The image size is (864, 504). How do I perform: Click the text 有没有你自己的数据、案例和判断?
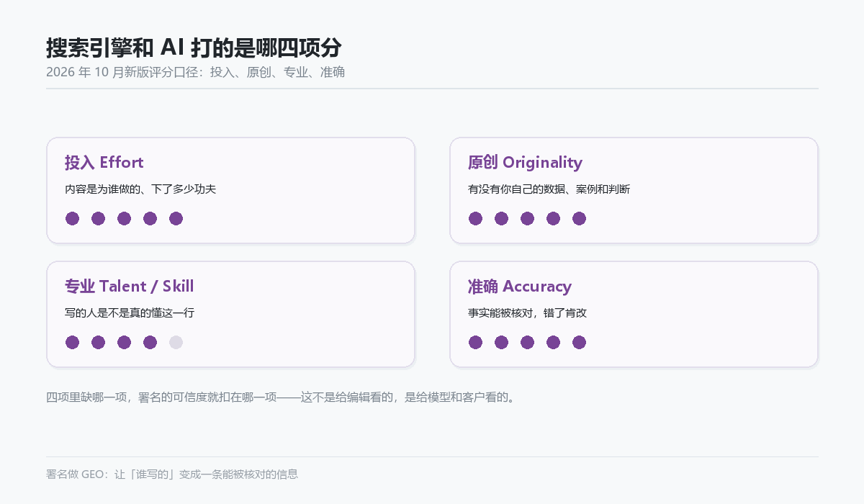tap(549, 189)
